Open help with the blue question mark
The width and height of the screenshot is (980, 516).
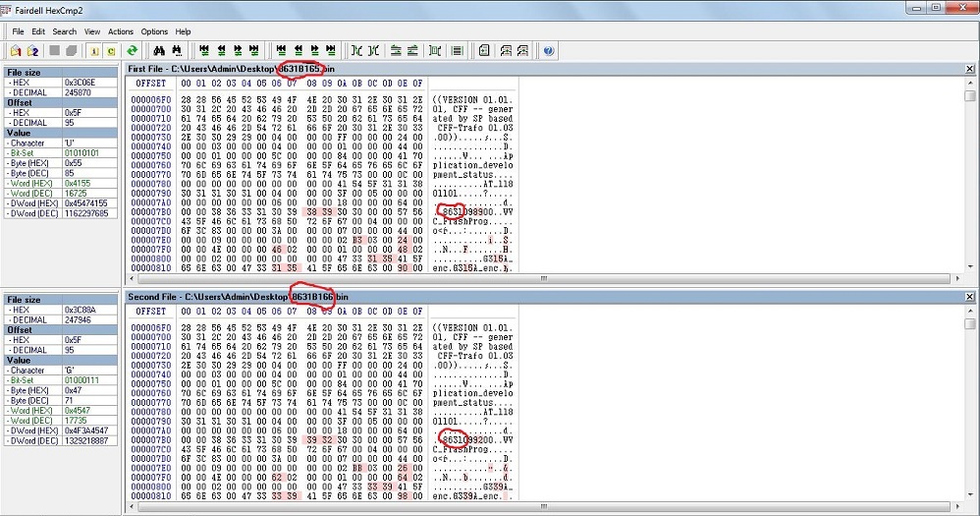click(x=549, y=51)
